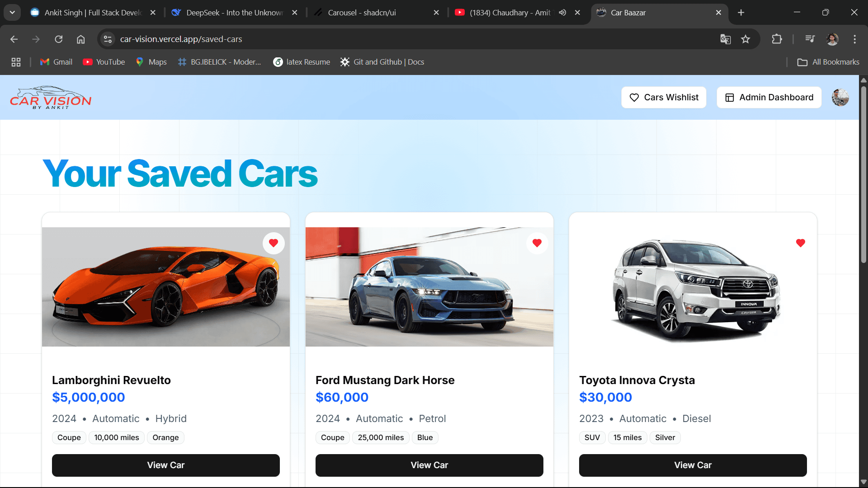Open a new browser tab
868x488 pixels.
coord(741,13)
